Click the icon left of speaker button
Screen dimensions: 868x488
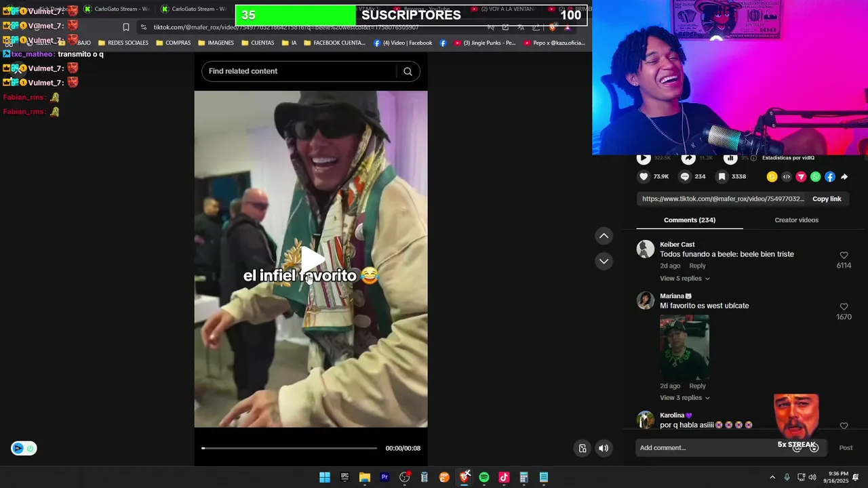(583, 448)
